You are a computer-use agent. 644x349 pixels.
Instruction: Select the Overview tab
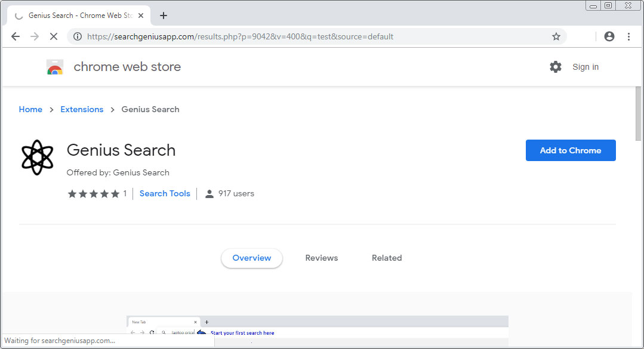[x=251, y=258]
